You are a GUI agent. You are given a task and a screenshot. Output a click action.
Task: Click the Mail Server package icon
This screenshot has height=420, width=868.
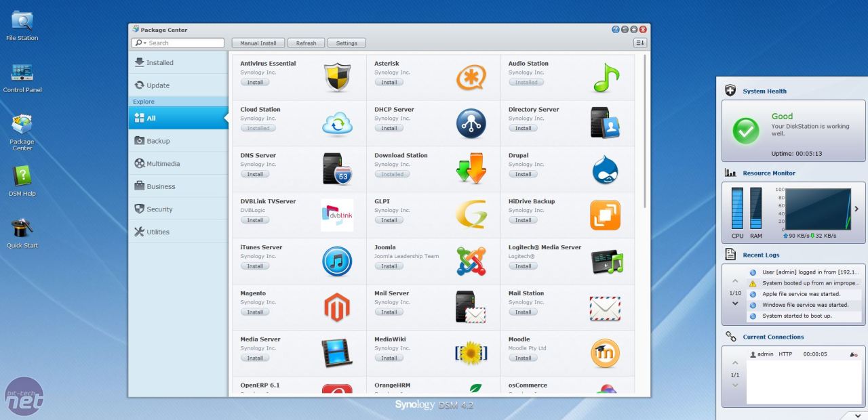(x=471, y=308)
